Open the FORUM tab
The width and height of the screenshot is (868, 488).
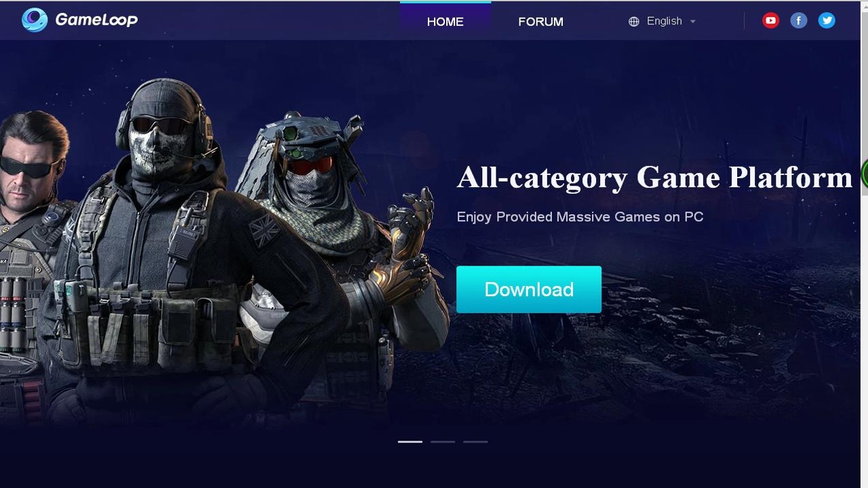click(x=540, y=21)
